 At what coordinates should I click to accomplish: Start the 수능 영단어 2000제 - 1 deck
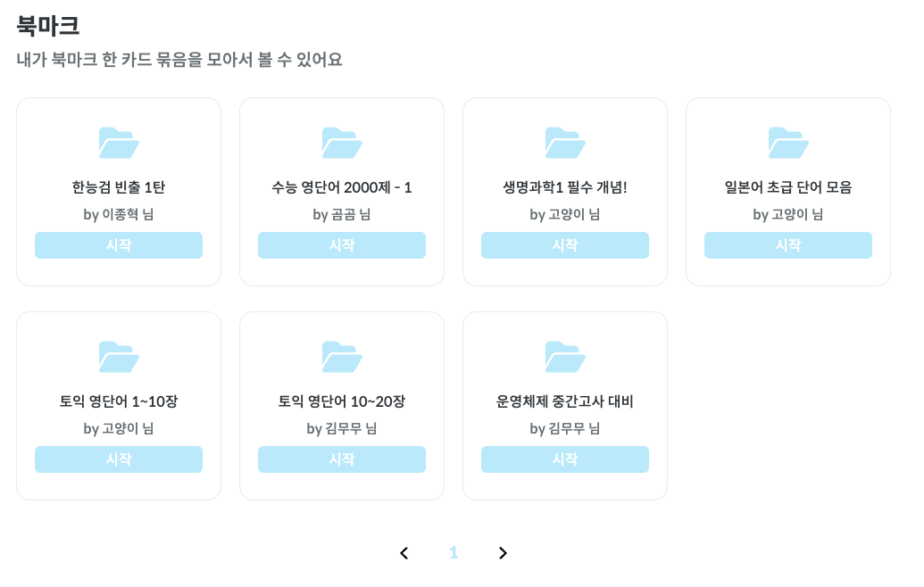click(x=342, y=245)
